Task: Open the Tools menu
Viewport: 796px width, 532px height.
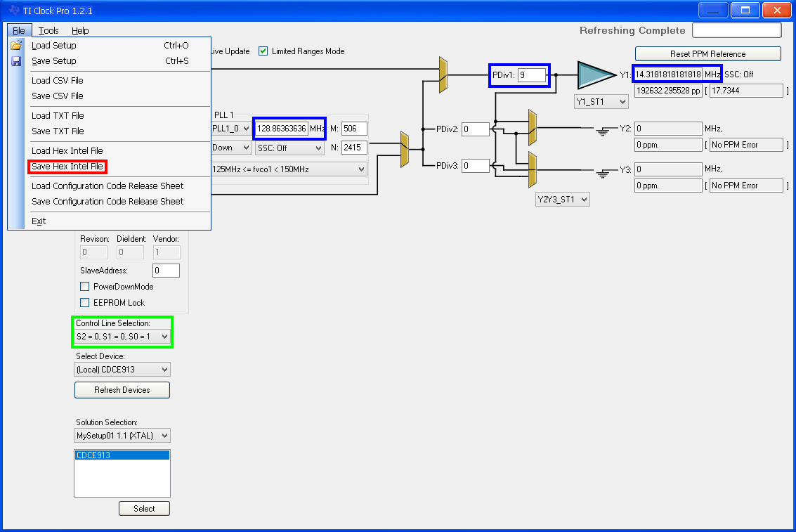Action: [48, 30]
